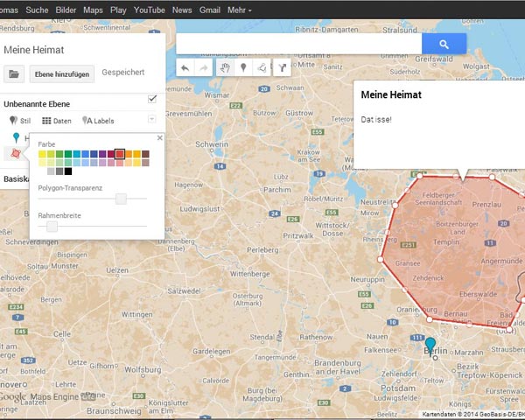Click the polygon vertex handle near Gransee
The height and width of the screenshot is (420, 525).
click(381, 259)
